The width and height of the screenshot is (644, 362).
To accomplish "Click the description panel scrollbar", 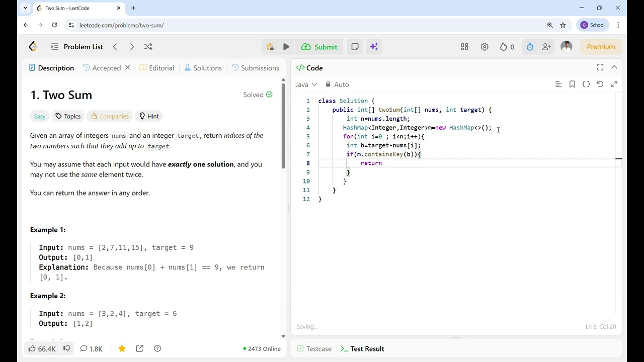I will pyautogui.click(x=283, y=126).
